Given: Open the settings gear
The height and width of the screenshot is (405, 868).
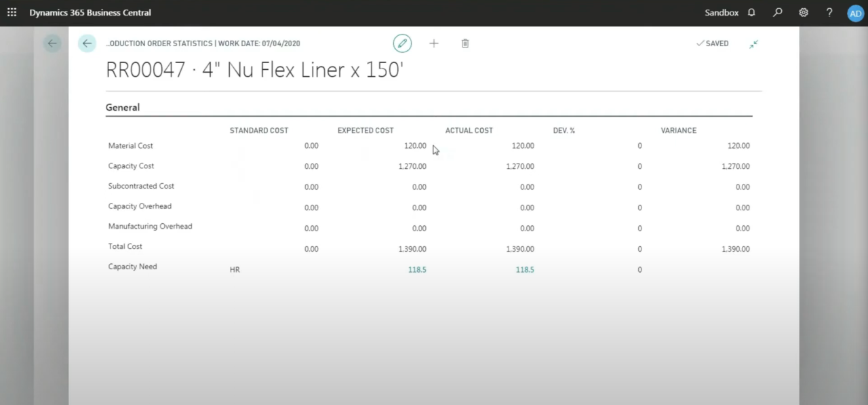Looking at the screenshot, I should 804,12.
